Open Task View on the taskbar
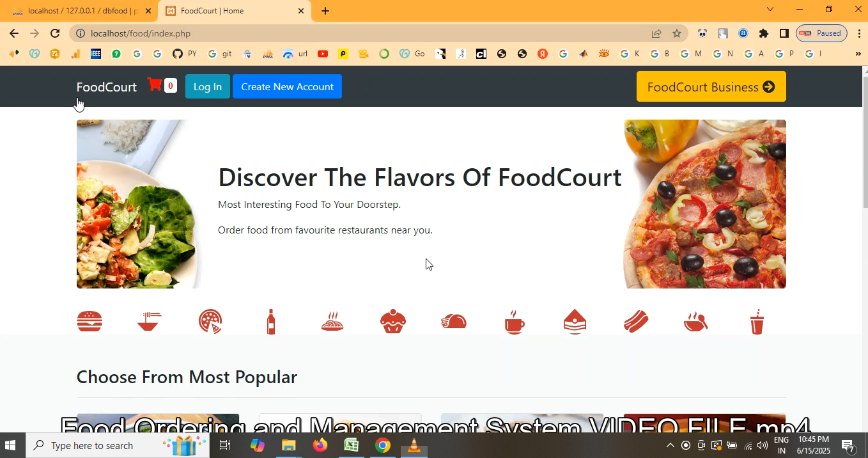868x458 pixels. click(225, 445)
